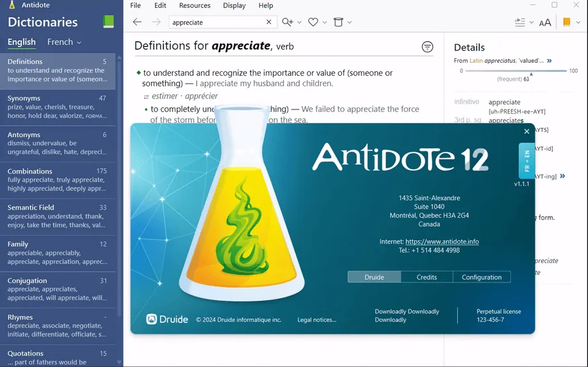This screenshot has height=367, width=588.
Task: Click the magnifier plus search icon
Action: (x=288, y=22)
